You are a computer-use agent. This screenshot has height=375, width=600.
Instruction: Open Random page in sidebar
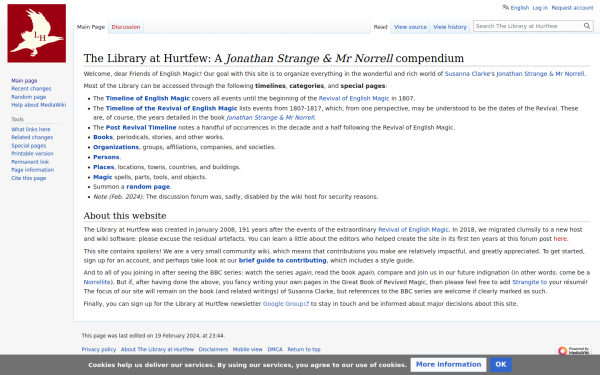tap(28, 97)
